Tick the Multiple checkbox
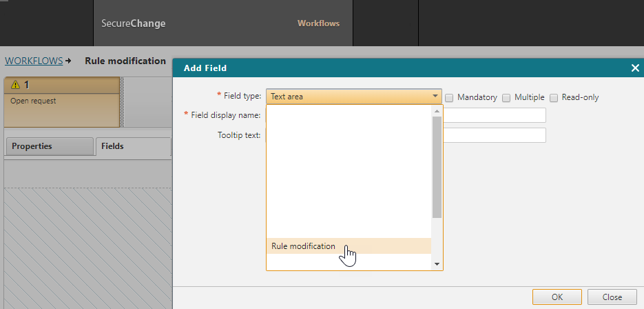Image resolution: width=644 pixels, height=309 pixels. 507,97
